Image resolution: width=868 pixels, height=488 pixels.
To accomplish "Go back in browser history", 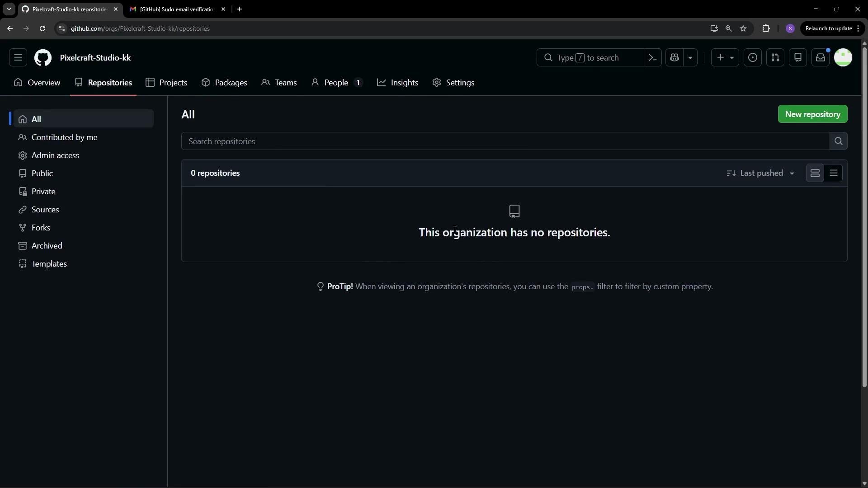I will 10,28.
